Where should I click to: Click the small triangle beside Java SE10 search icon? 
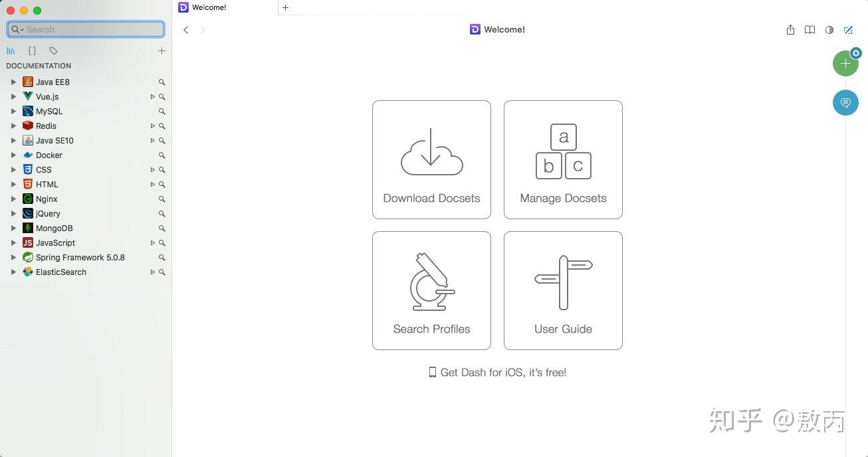(152, 141)
